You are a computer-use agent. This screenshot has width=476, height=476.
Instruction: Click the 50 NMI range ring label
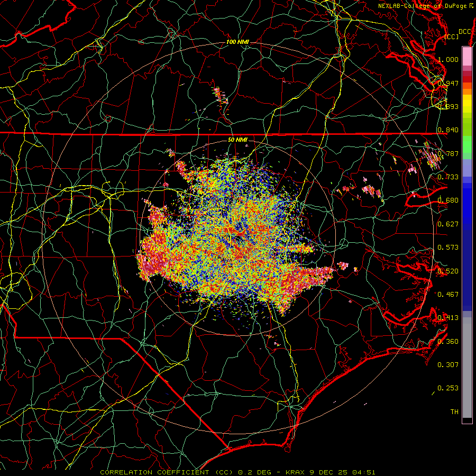pyautogui.click(x=237, y=140)
